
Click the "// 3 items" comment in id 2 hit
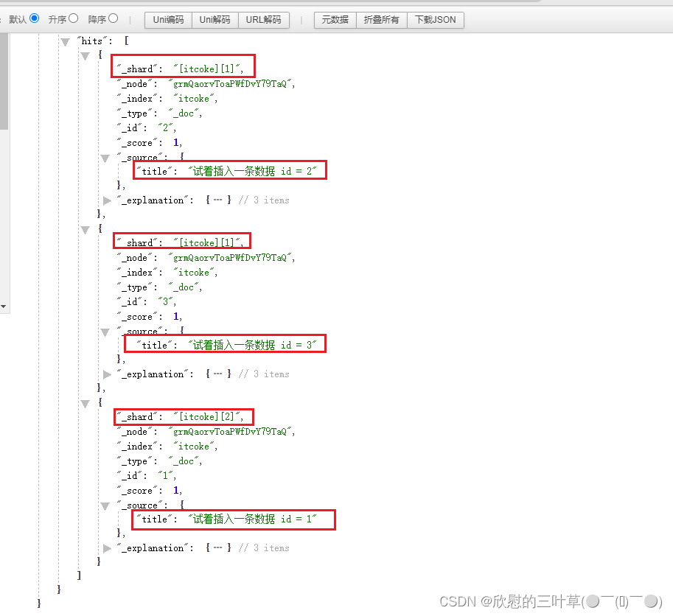tap(264, 200)
